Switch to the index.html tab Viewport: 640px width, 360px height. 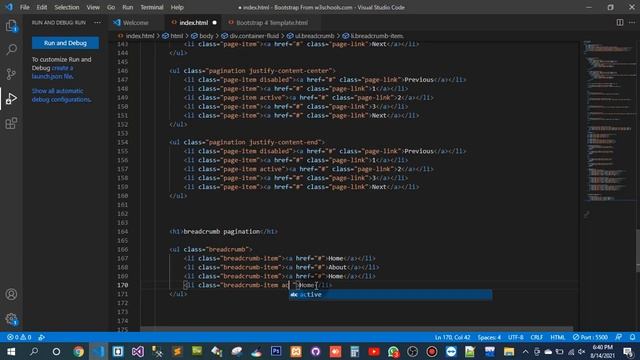[193, 22]
